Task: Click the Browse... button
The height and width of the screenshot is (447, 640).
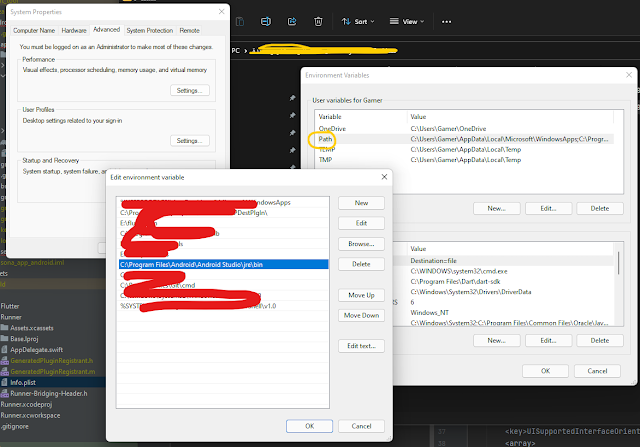Action: (x=362, y=243)
